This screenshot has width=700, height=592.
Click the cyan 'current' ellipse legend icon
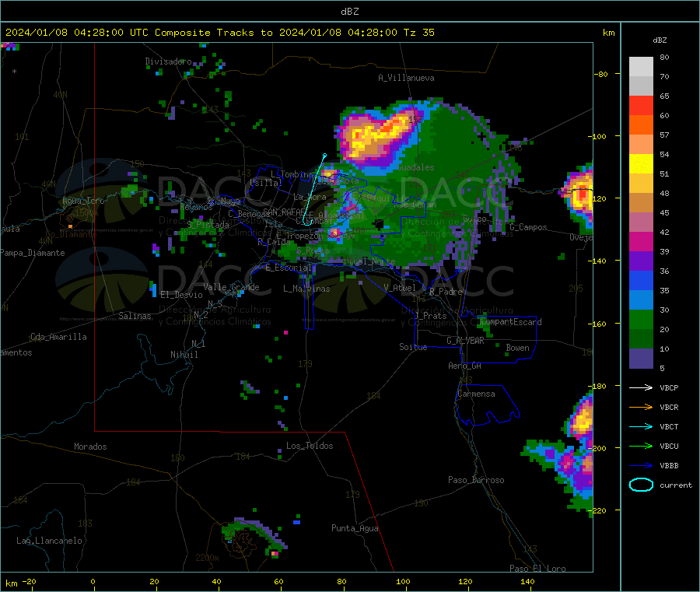point(641,485)
